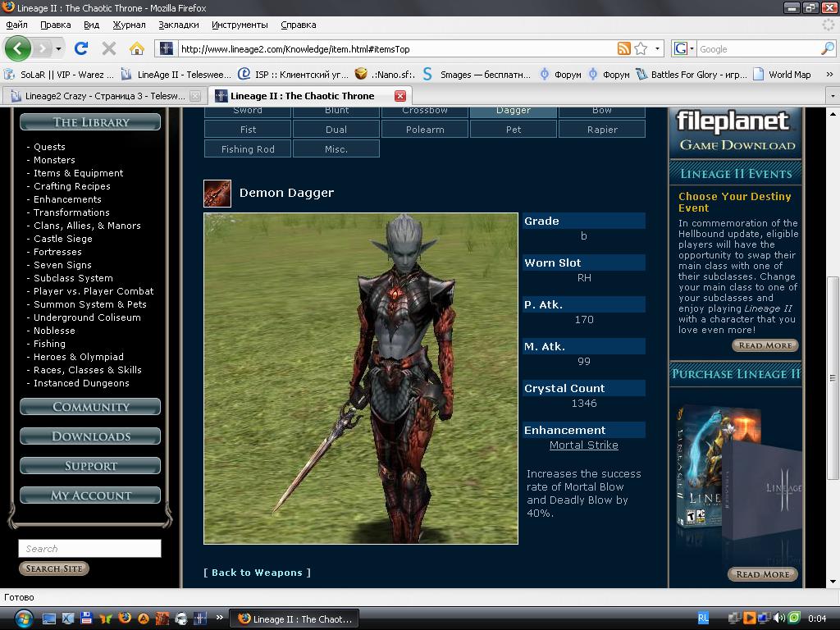The image size is (840, 630).
Task: Click the Demon Dagger item icon
Action: click(217, 194)
